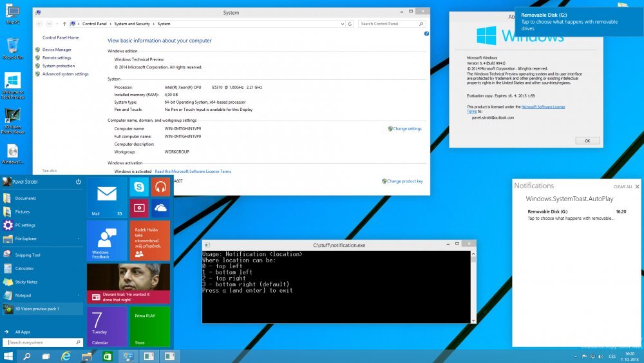Viewport: 644px width, 363px height.
Task: Show hidden icons in system tray
Action: pos(575,357)
